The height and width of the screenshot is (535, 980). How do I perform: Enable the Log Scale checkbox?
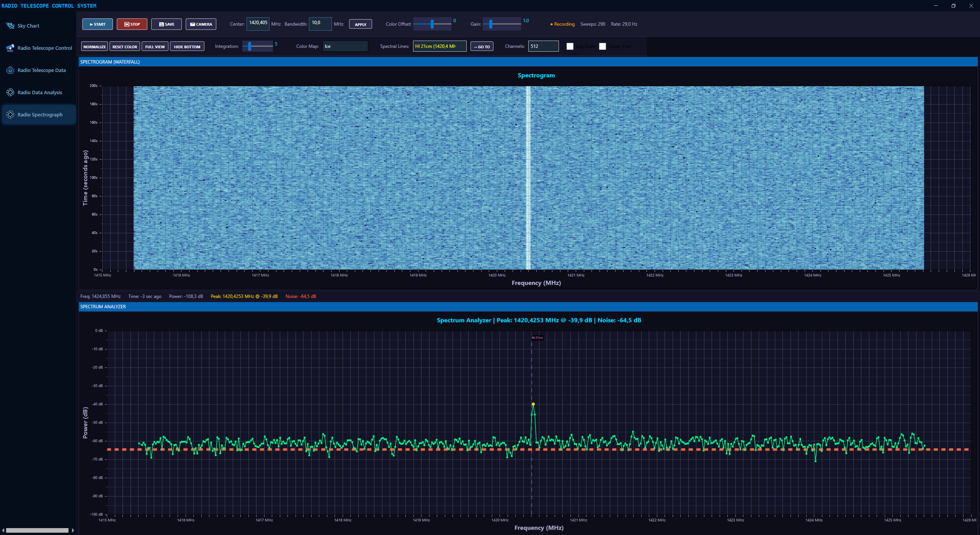coord(570,46)
